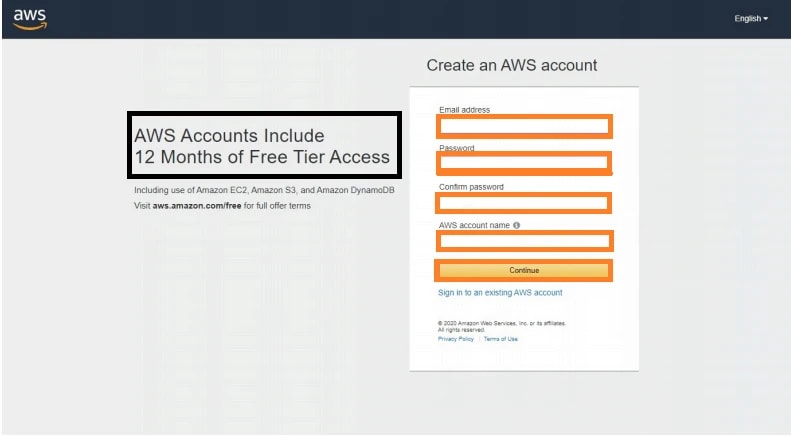Select the Confirm password field
Screen dimensions: 791x437
524,203
